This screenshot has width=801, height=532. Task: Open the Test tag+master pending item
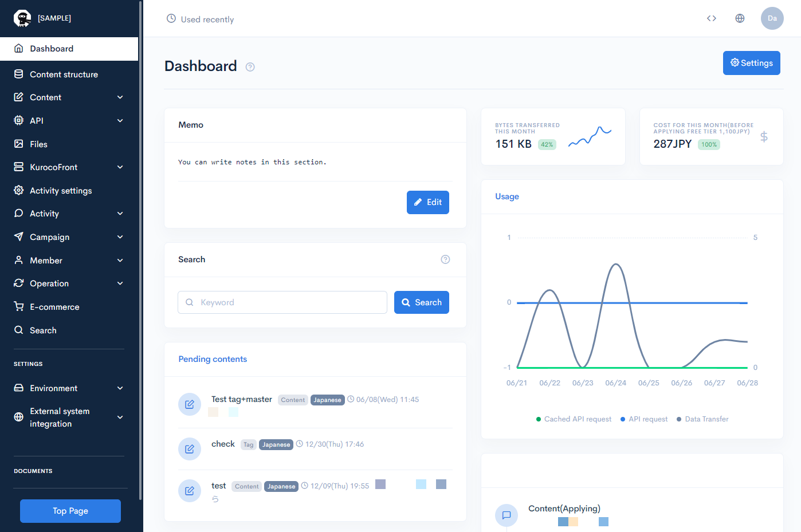tap(241, 399)
